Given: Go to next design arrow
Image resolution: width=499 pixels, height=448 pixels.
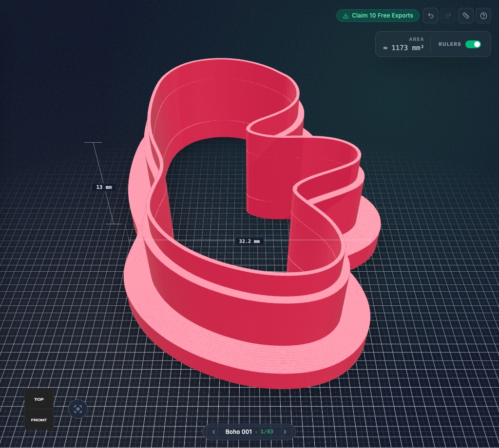Looking at the screenshot, I should click(285, 432).
